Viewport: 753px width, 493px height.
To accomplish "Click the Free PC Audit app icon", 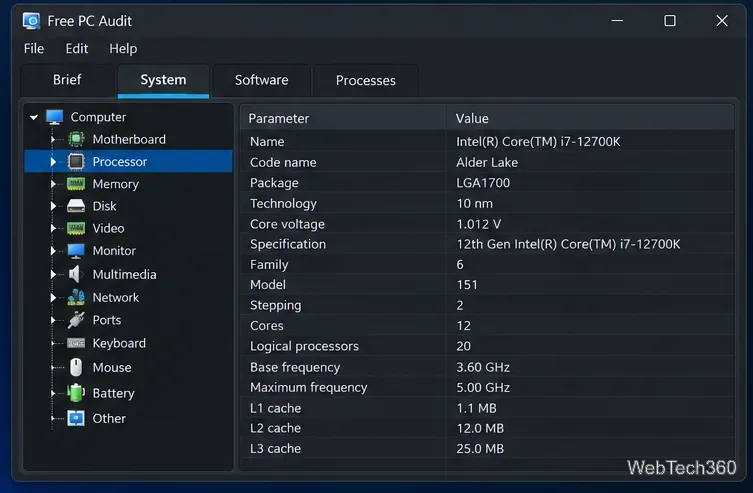I will pyautogui.click(x=32, y=21).
